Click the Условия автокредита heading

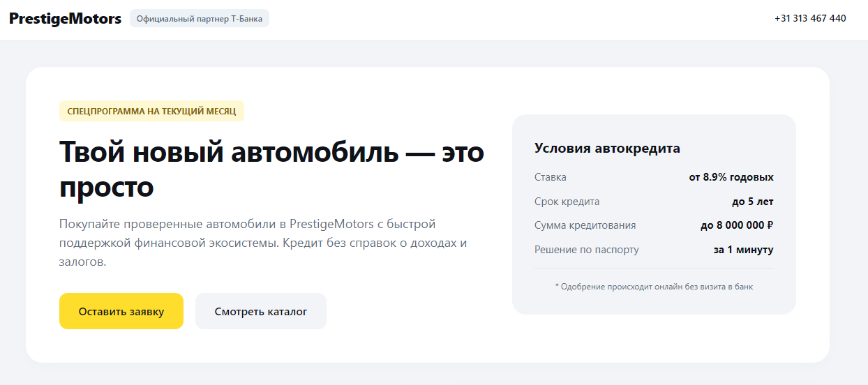tap(607, 149)
